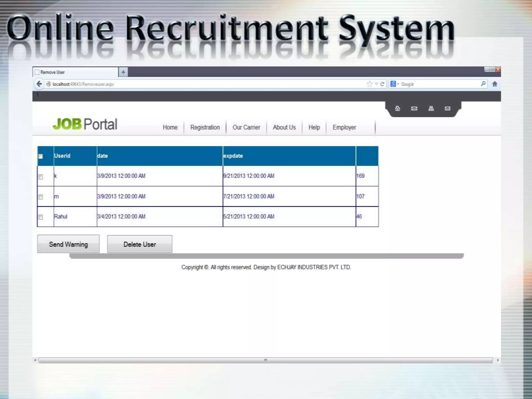Click the sitemap icon in header
This screenshot has height=399, width=532.
click(x=431, y=109)
